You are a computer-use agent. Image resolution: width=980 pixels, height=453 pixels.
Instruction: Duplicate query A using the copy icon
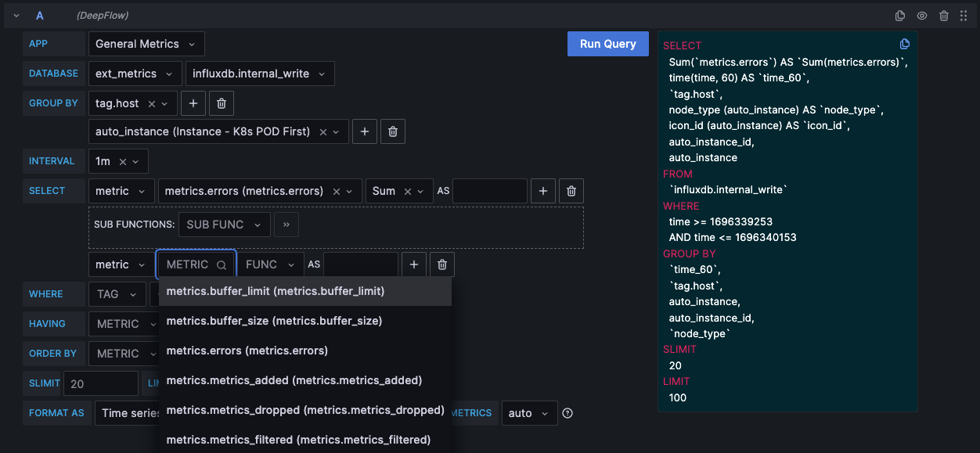(x=900, y=16)
